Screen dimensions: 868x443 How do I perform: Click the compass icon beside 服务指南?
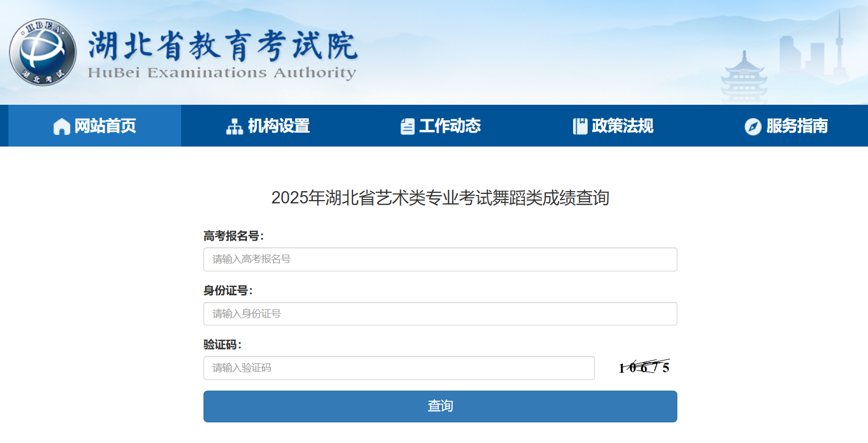pos(753,126)
